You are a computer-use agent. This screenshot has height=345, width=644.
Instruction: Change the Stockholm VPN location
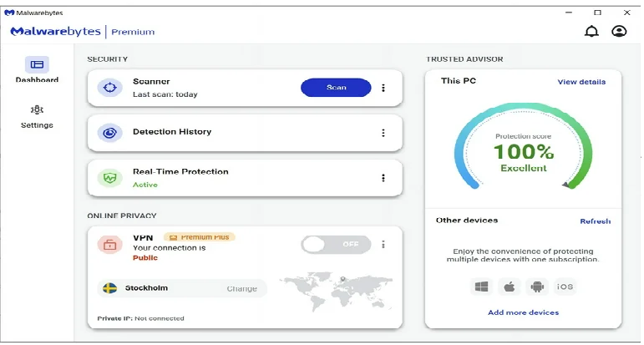(242, 289)
